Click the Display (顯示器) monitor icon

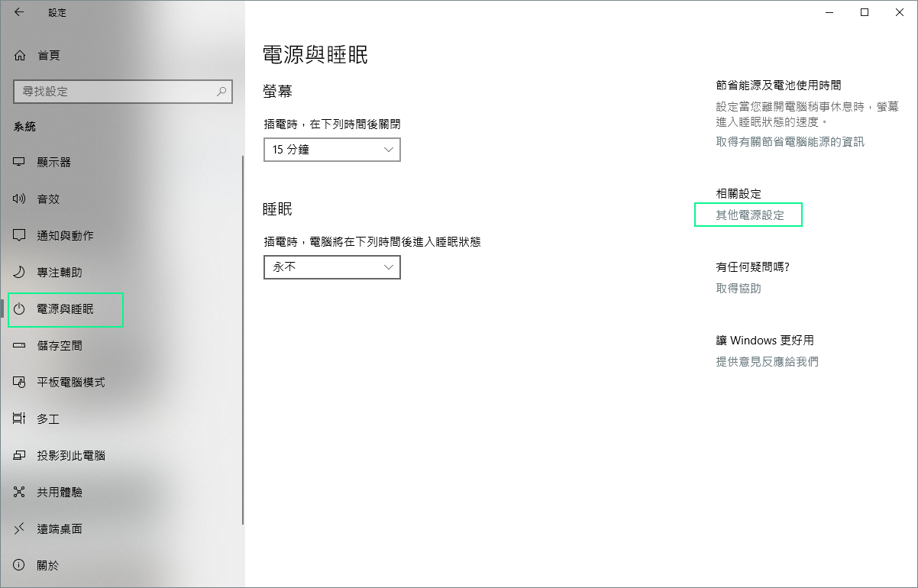click(x=20, y=163)
